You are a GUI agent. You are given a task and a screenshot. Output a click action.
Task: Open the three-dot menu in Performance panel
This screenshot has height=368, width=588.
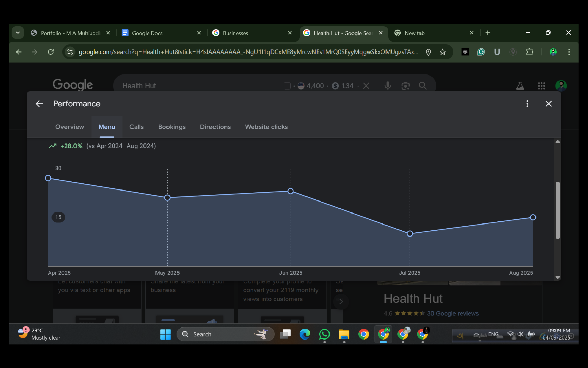tap(527, 104)
